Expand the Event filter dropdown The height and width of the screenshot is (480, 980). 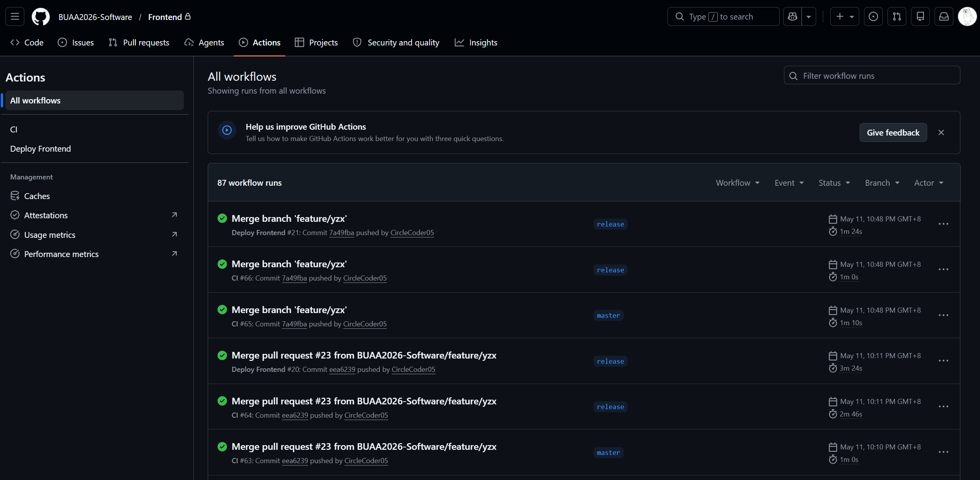[x=789, y=183]
